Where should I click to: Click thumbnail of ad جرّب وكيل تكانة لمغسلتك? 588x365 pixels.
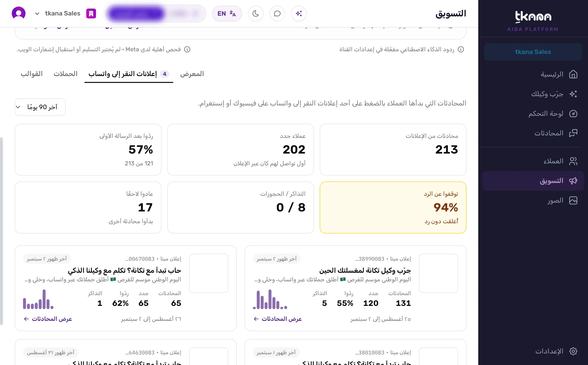[x=439, y=273]
